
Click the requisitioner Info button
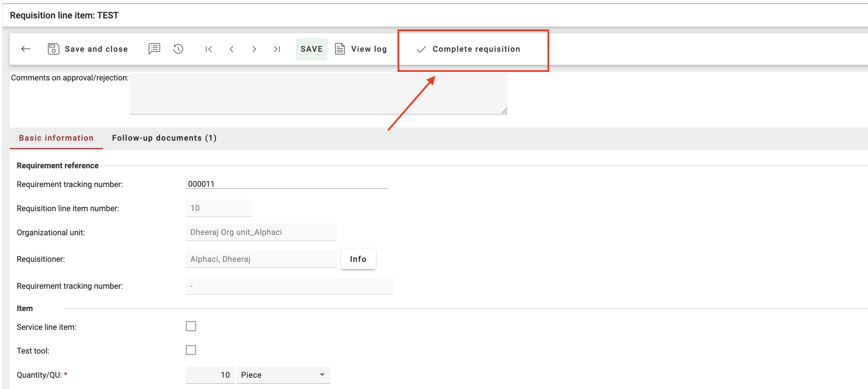click(358, 259)
